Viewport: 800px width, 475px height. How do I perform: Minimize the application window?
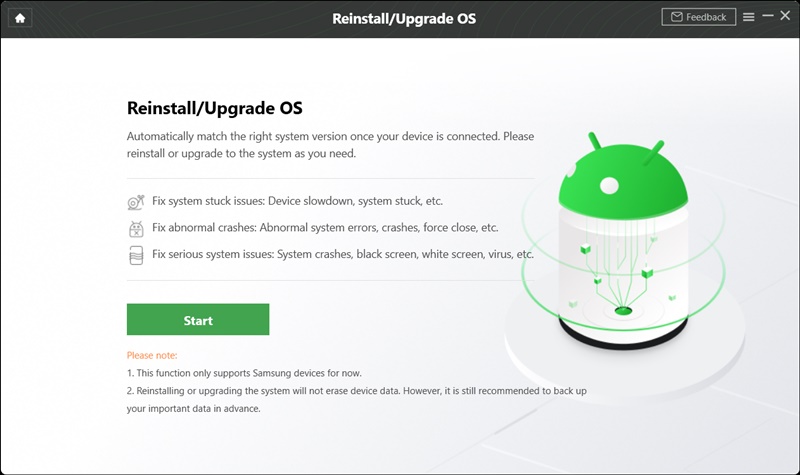click(x=768, y=16)
